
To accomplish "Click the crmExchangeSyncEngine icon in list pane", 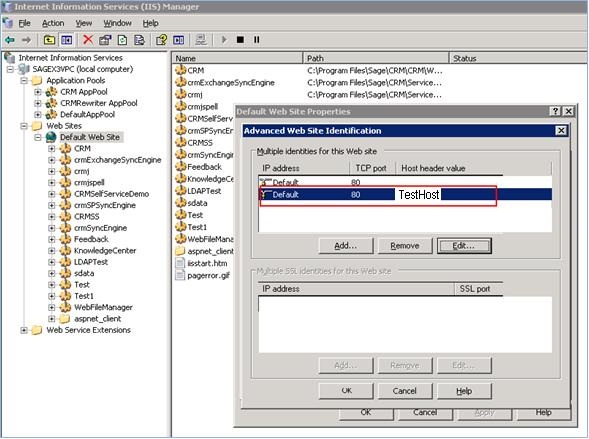I will 181,82.
